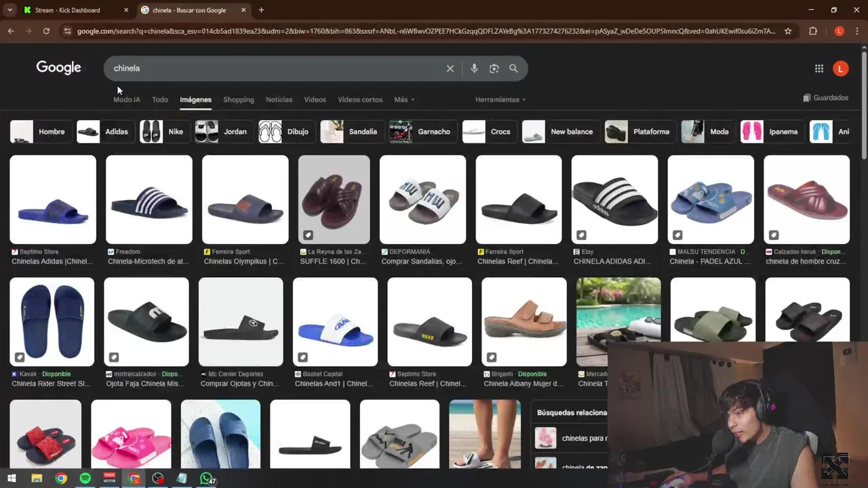View site information icon in address bar
This screenshot has width=868, height=488.
(66, 31)
